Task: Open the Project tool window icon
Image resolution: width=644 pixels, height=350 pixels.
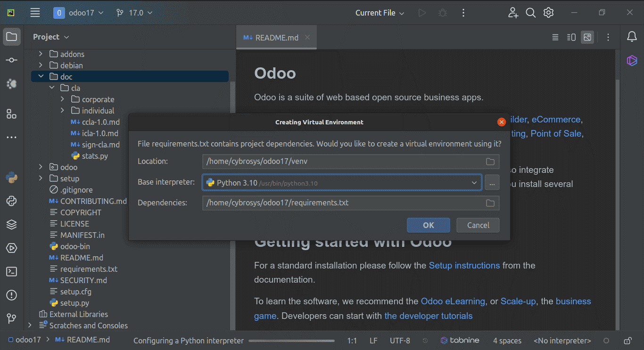Action: 12,37
